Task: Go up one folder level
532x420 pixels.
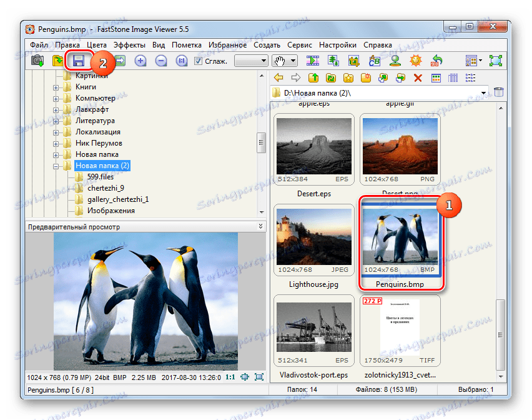Action: click(313, 77)
